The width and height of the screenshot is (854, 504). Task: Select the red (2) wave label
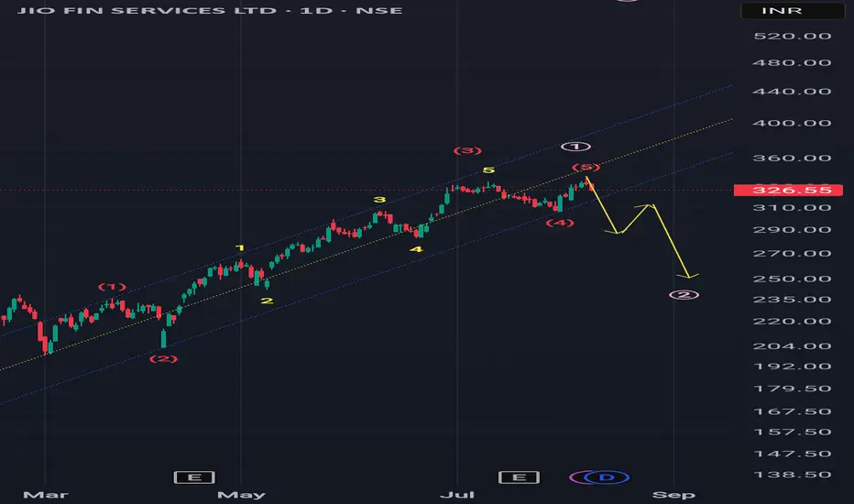pos(163,359)
